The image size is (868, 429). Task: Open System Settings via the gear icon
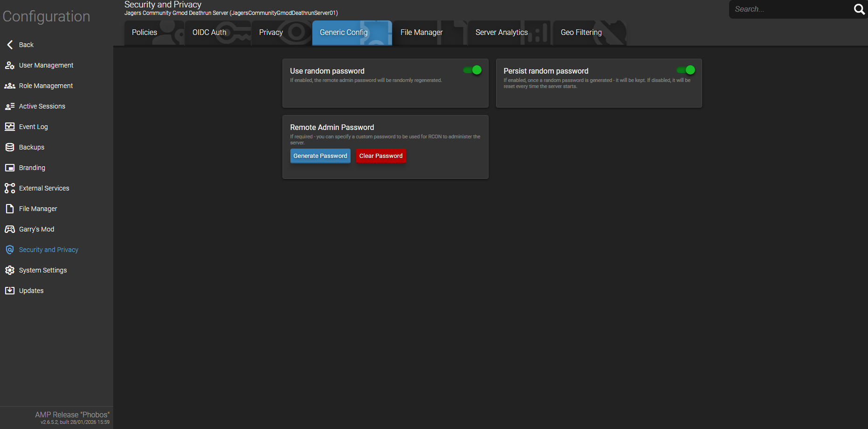tap(10, 270)
